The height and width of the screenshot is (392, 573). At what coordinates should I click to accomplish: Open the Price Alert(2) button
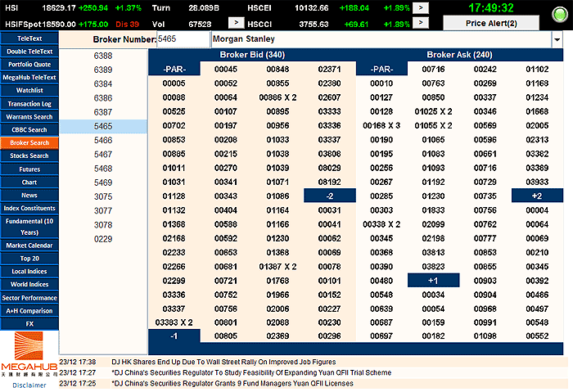[x=491, y=23]
